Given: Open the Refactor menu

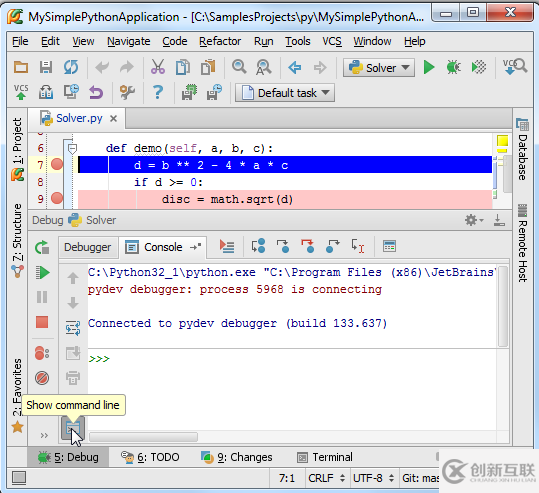Looking at the screenshot, I should click(220, 41).
